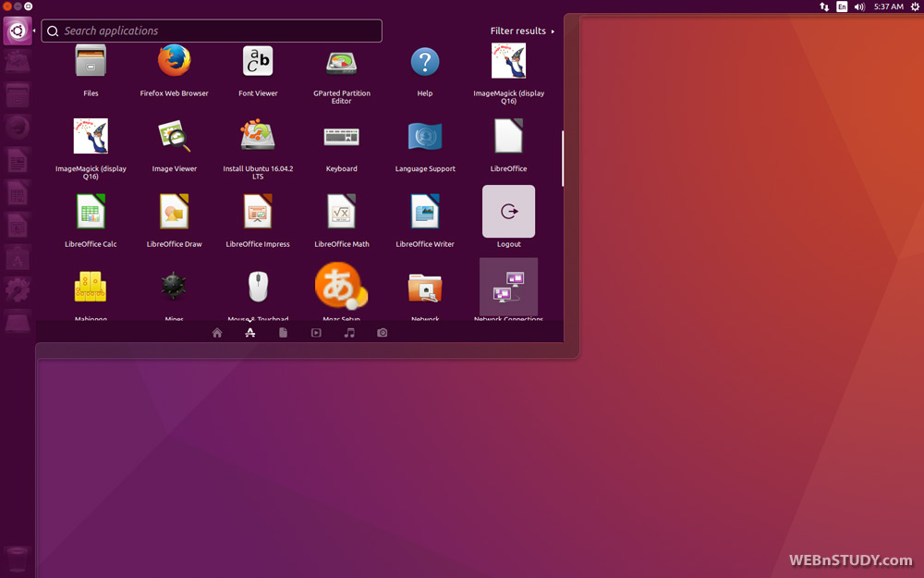Launch the Mines game

(175, 287)
